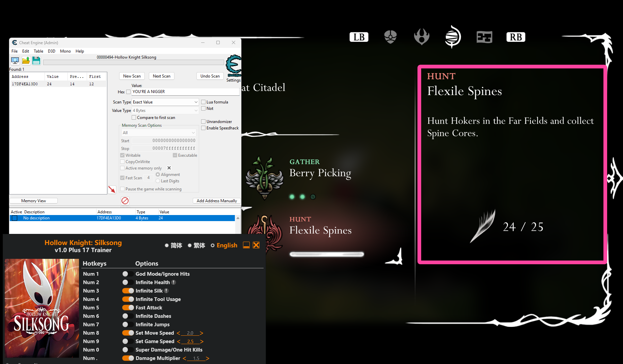Click the spine feather icon in quest details

[483, 226]
